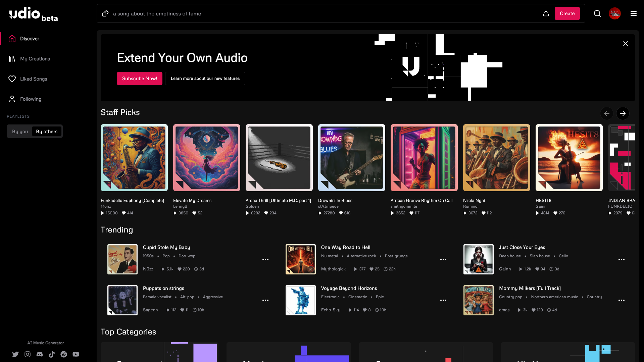Open Liked Songs in sidebar
This screenshot has width=644, height=362.
coord(34,79)
